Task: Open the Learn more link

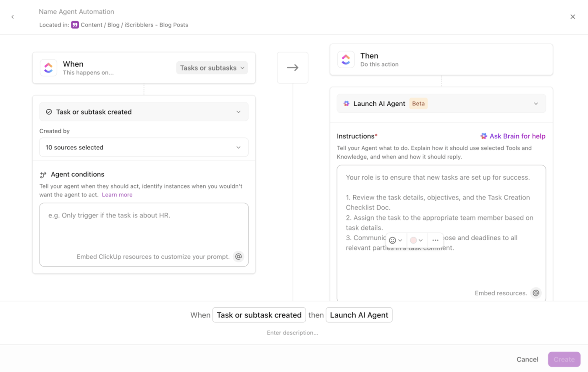Action: click(117, 195)
